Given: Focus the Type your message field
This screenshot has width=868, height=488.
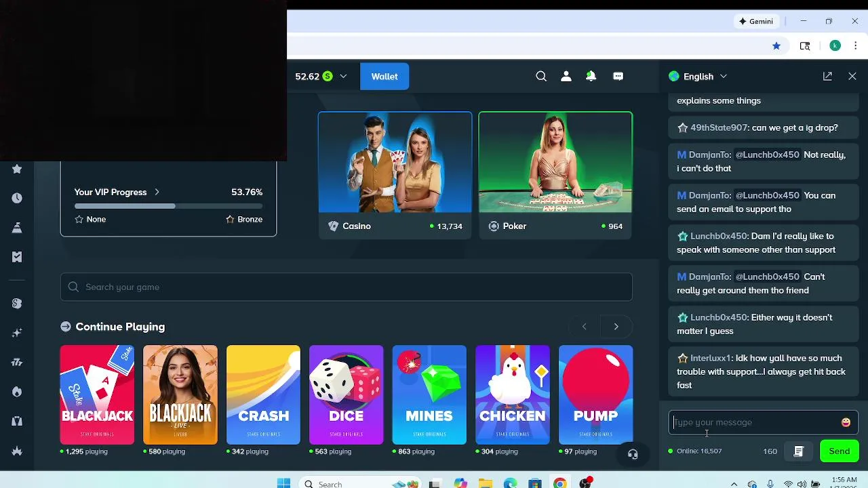Looking at the screenshot, I should coord(755,422).
